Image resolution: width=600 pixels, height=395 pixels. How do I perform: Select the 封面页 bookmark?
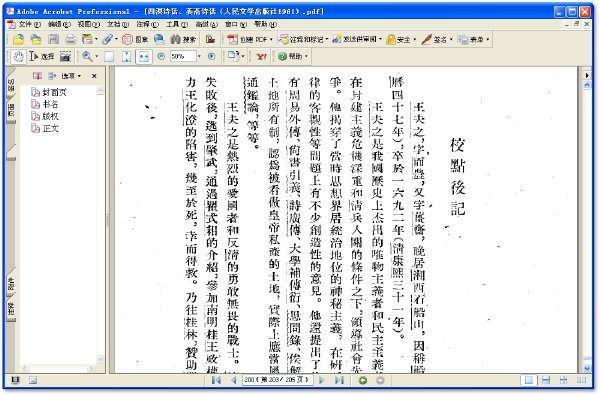pyautogui.click(x=49, y=92)
